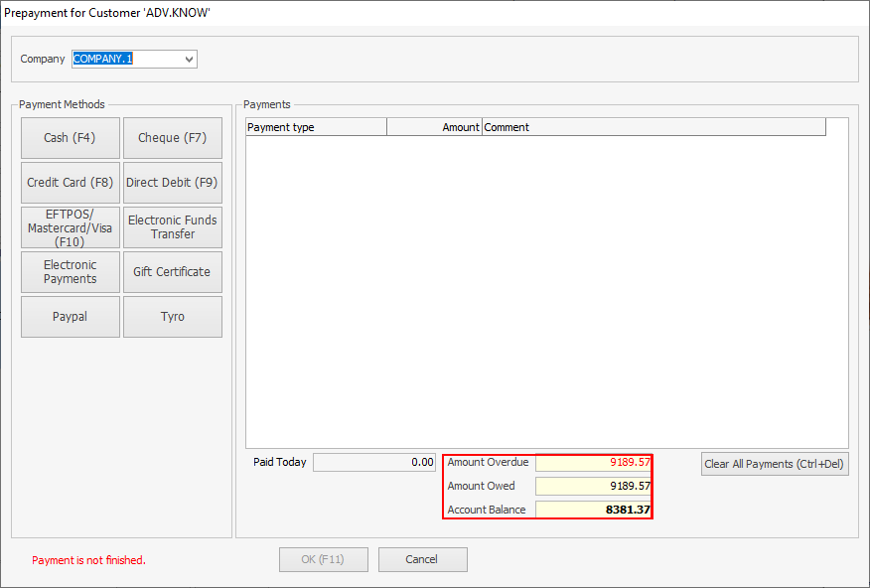Click inside the Paid Today field

[373, 462]
